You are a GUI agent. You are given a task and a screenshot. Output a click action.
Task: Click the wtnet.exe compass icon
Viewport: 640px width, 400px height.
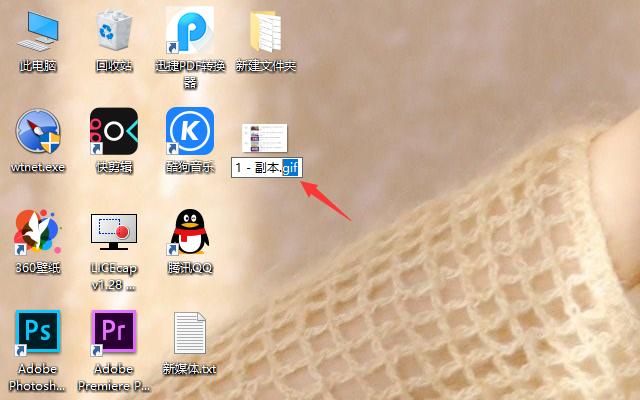[x=38, y=131]
